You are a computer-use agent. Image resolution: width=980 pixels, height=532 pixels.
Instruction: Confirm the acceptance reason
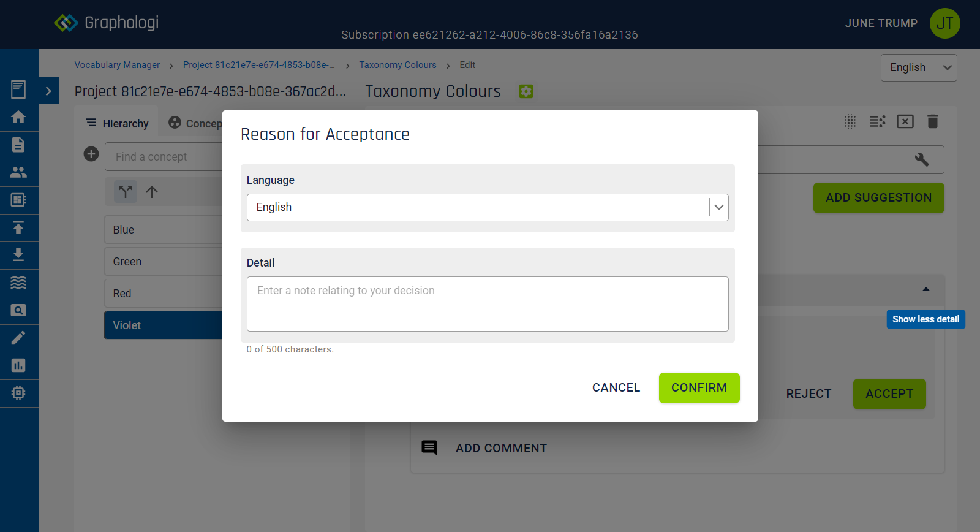pyautogui.click(x=699, y=388)
